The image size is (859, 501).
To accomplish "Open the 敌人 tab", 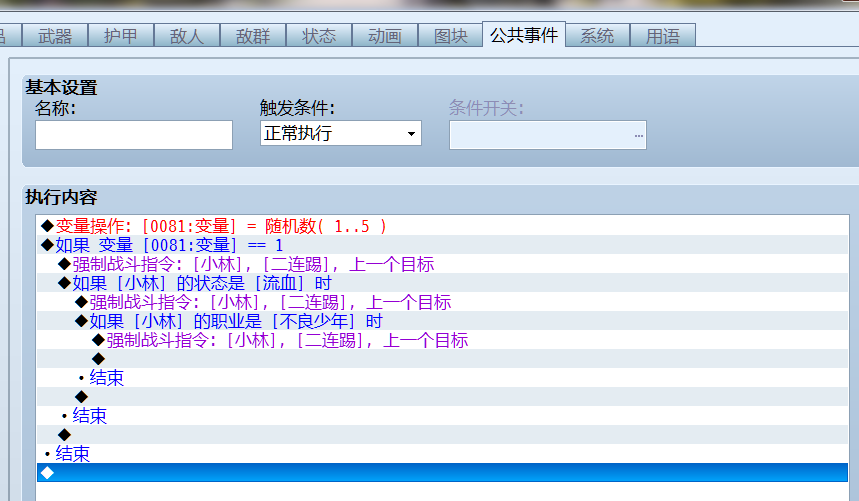I will click(x=187, y=36).
